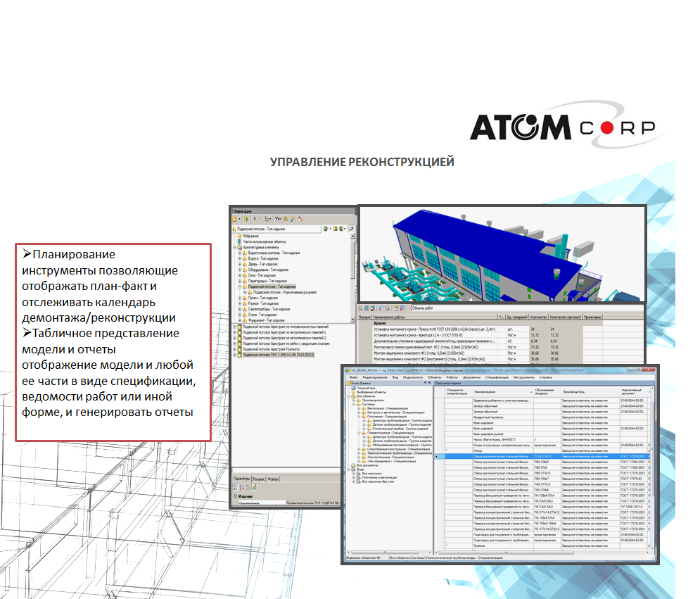
Task: Collapse the Архитектурные элементы tree node
Action: tap(235, 247)
